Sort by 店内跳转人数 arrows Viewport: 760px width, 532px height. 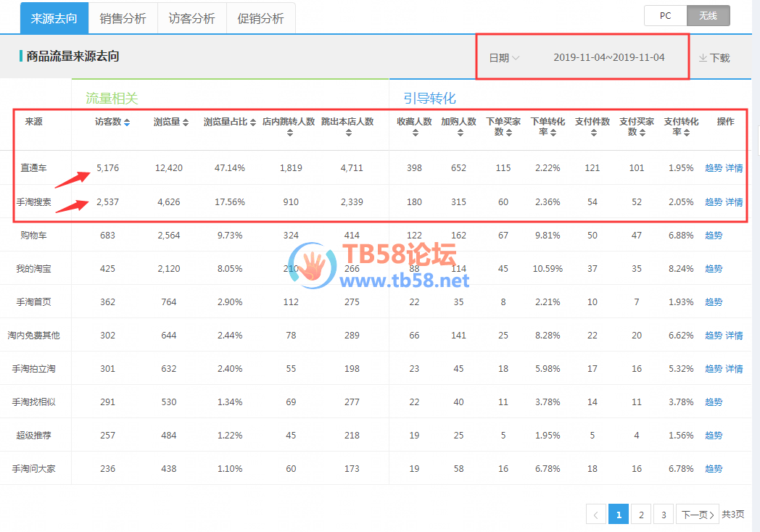289,133
